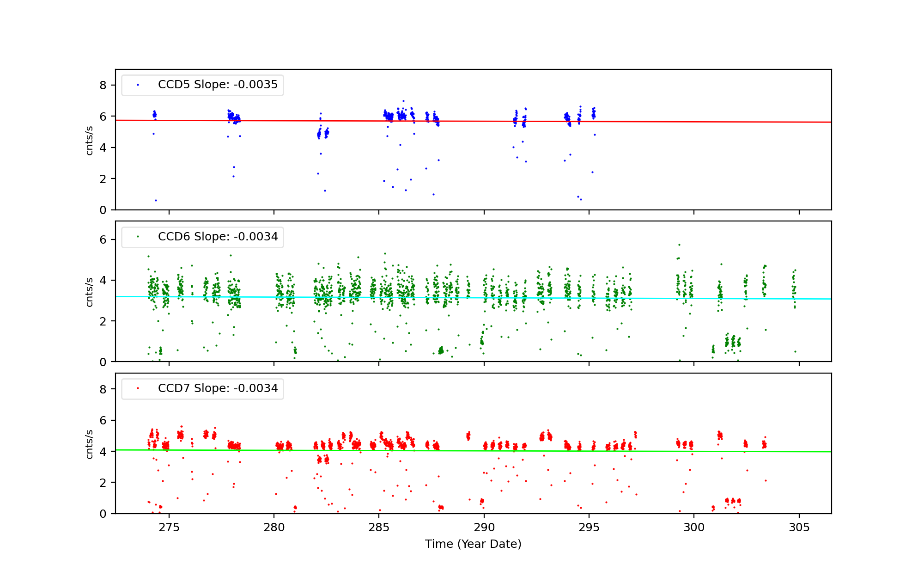Click the x-axis tick label 305
Viewport: 924px width, 577px height.
799,528
